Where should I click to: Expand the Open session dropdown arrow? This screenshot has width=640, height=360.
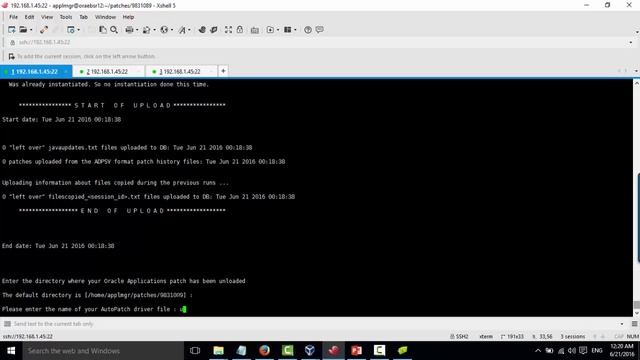tap(31, 30)
